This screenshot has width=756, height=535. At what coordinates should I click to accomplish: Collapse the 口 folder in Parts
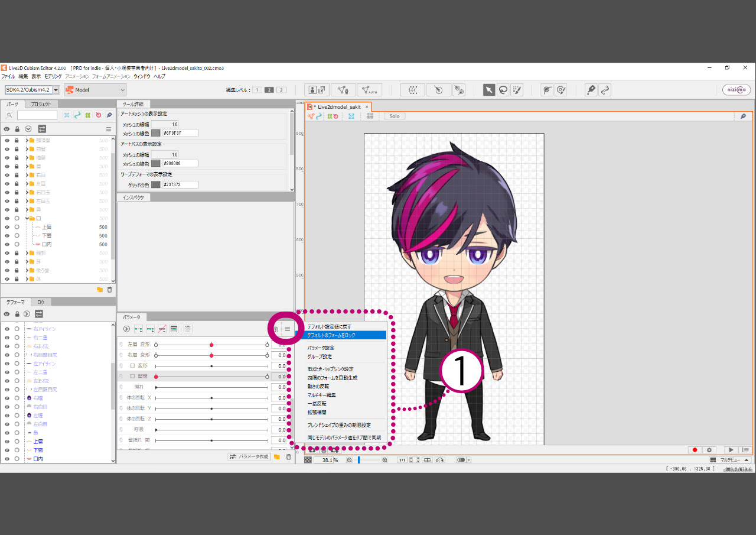(27, 218)
